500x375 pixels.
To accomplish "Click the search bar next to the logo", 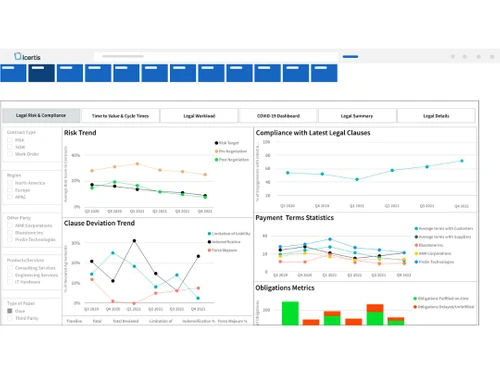I will 216,56.
